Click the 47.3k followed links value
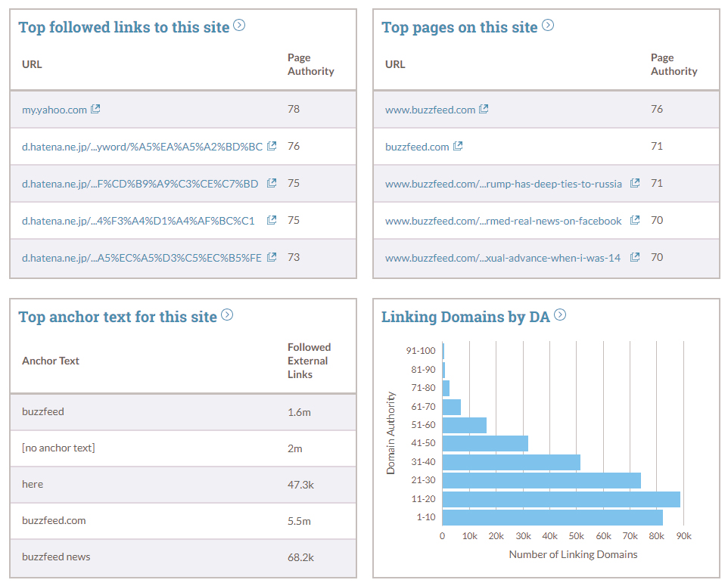The image size is (728, 583). pyautogui.click(x=301, y=485)
